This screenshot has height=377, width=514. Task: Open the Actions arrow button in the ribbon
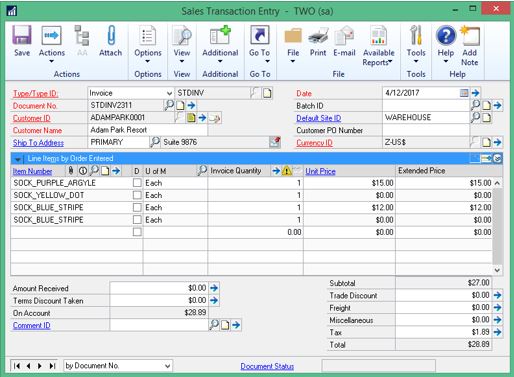pos(51,35)
